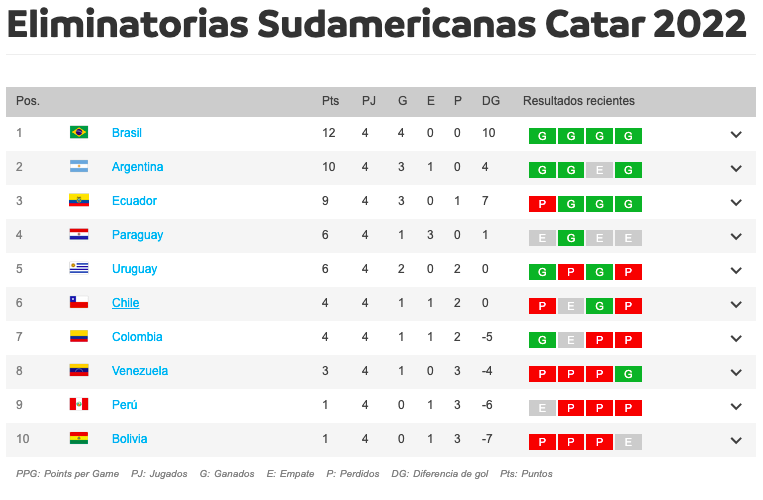The image size is (763, 500).
Task: Click the Pts column header
Action: (330, 101)
